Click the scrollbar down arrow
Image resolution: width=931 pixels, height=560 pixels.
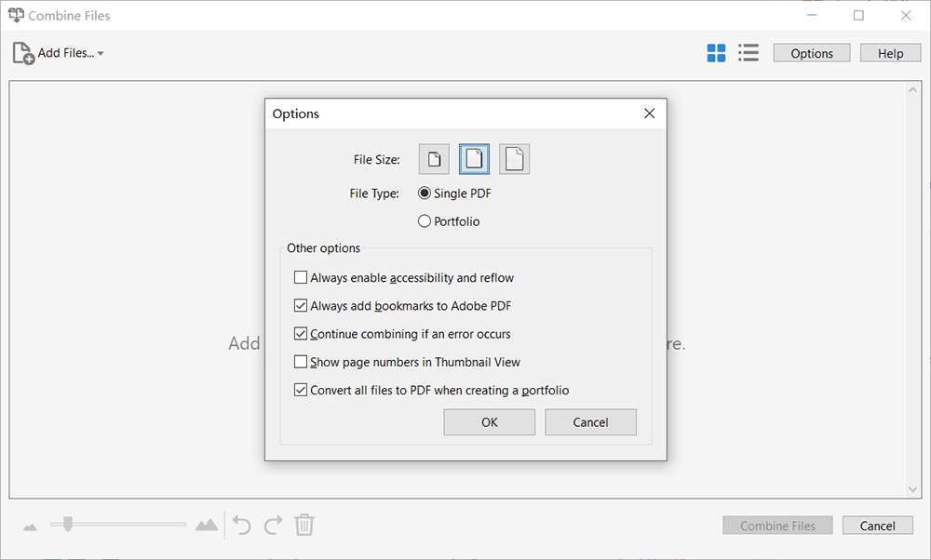912,489
